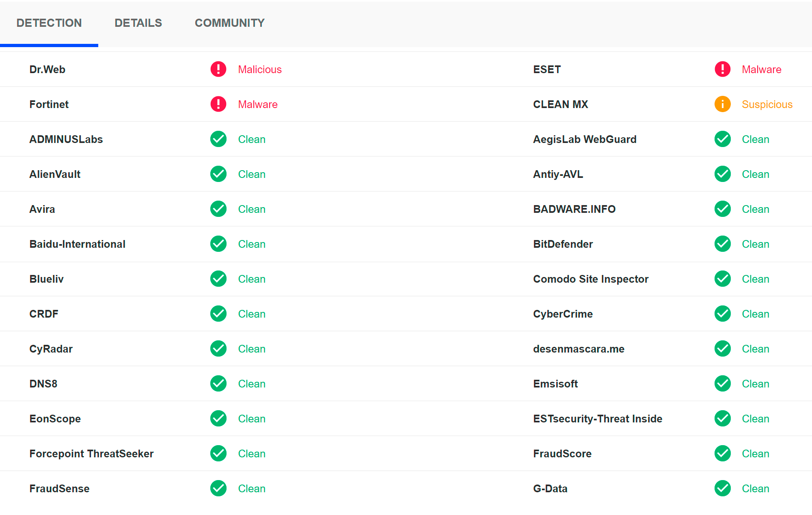Screen dimensions: 812x515
Task: Click the green check icon for BitDefender
Action: [x=723, y=244]
